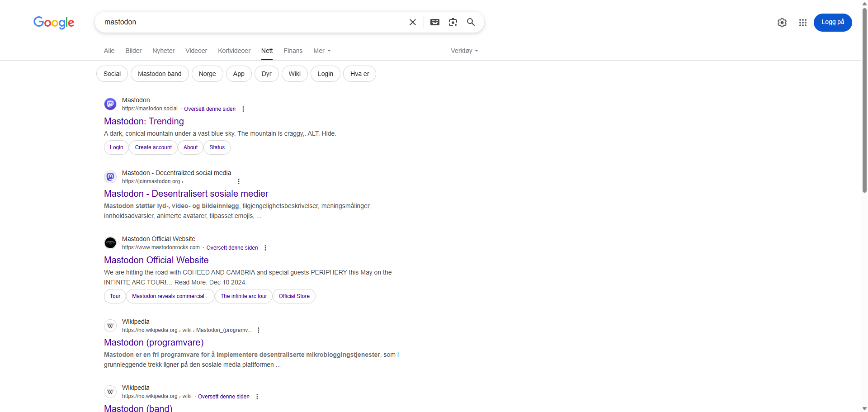868x412 pixels.
Task: Switch to the Finans tab
Action: 293,51
